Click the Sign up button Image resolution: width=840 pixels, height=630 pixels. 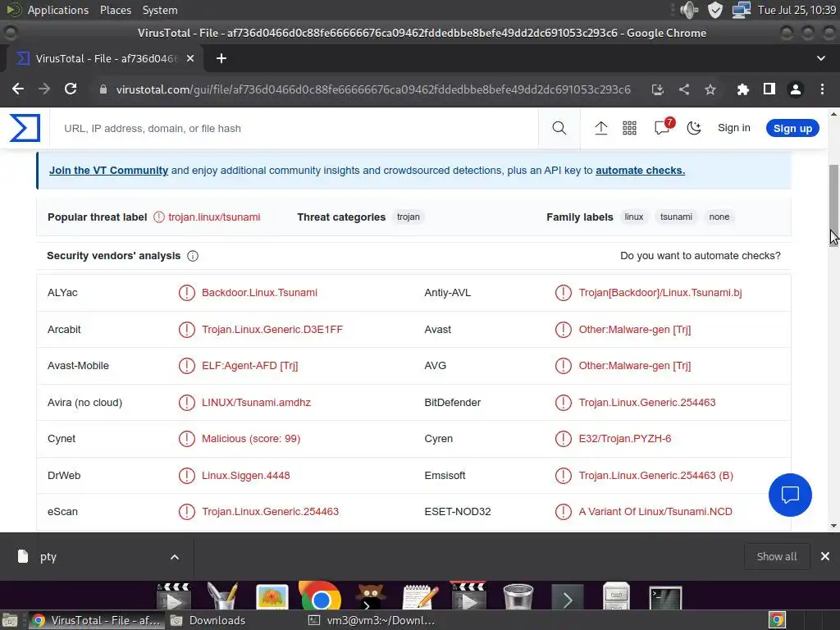[792, 128]
